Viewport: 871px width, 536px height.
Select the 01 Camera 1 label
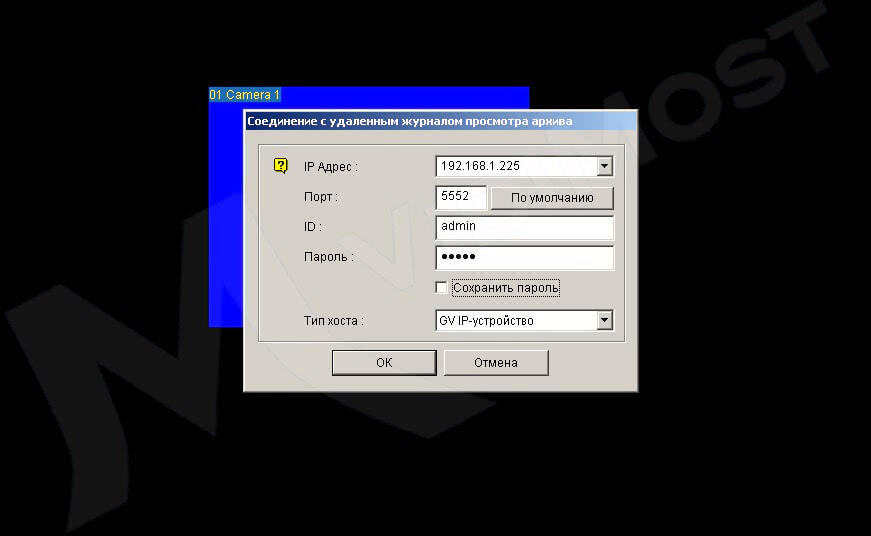(x=244, y=95)
